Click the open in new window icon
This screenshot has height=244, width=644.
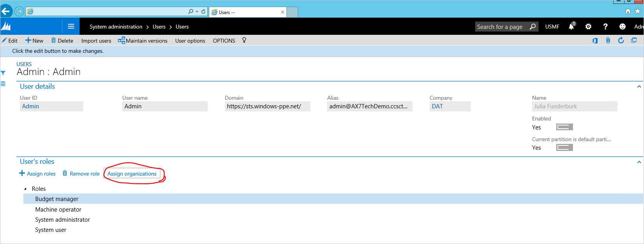pyautogui.click(x=634, y=40)
